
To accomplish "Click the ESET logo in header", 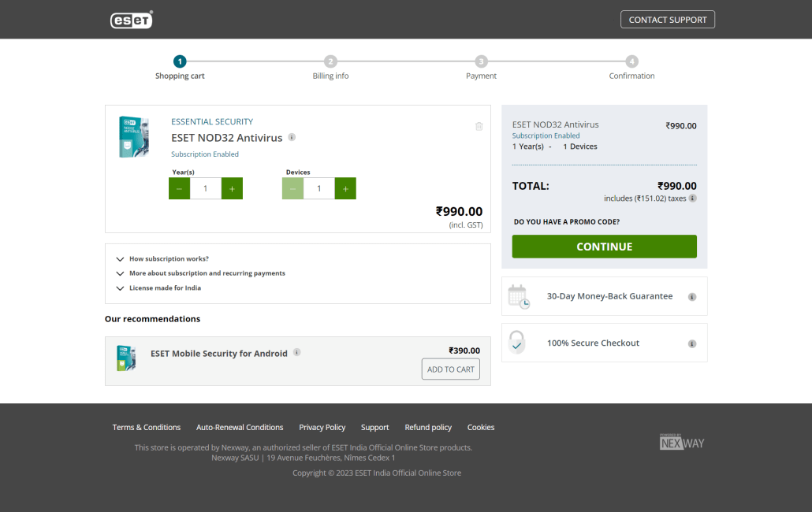I will 132,20.
